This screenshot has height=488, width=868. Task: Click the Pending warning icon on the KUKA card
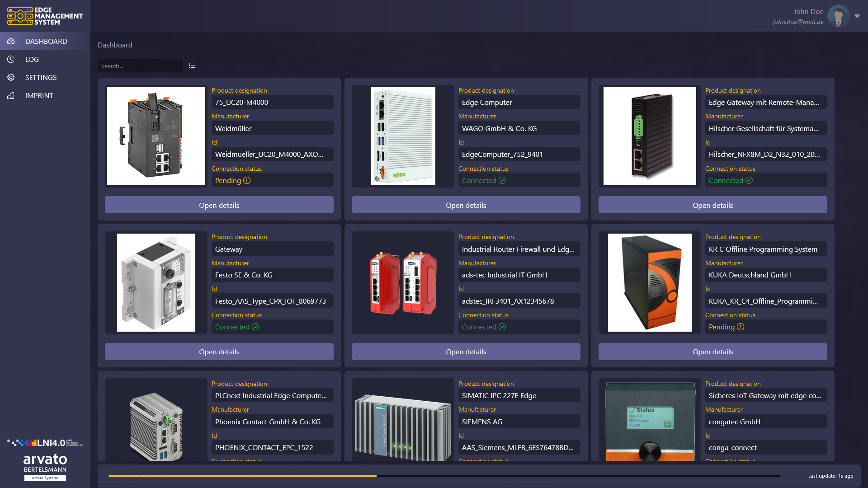(741, 327)
